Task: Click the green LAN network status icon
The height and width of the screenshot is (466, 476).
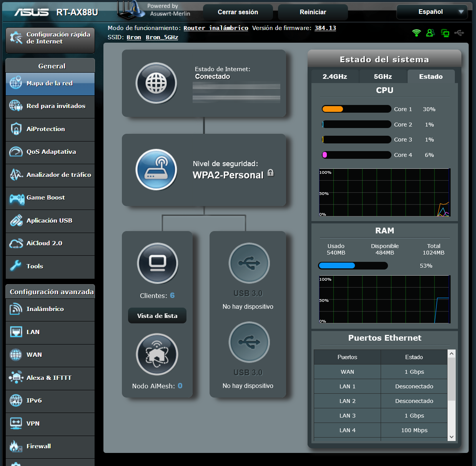Action: tap(445, 33)
